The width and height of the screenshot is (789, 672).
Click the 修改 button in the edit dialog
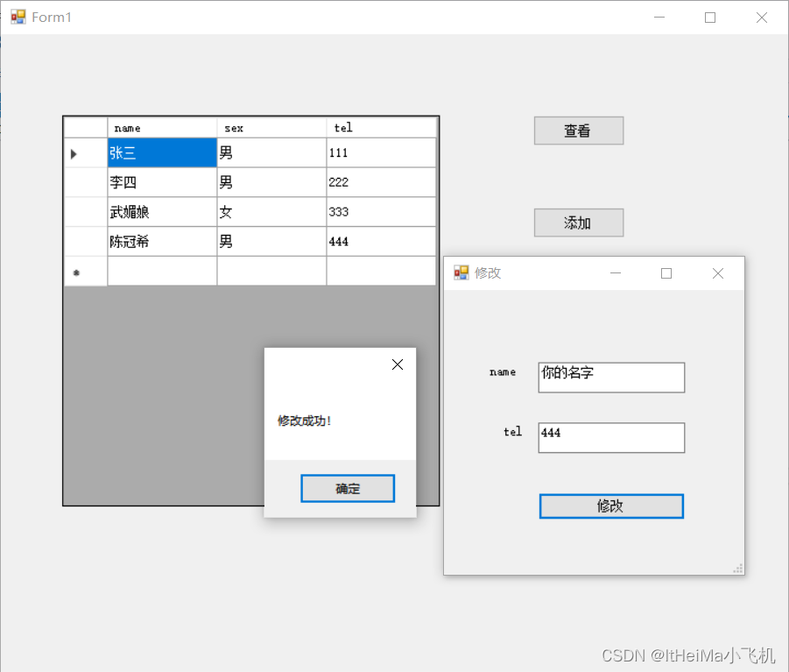[x=610, y=506]
